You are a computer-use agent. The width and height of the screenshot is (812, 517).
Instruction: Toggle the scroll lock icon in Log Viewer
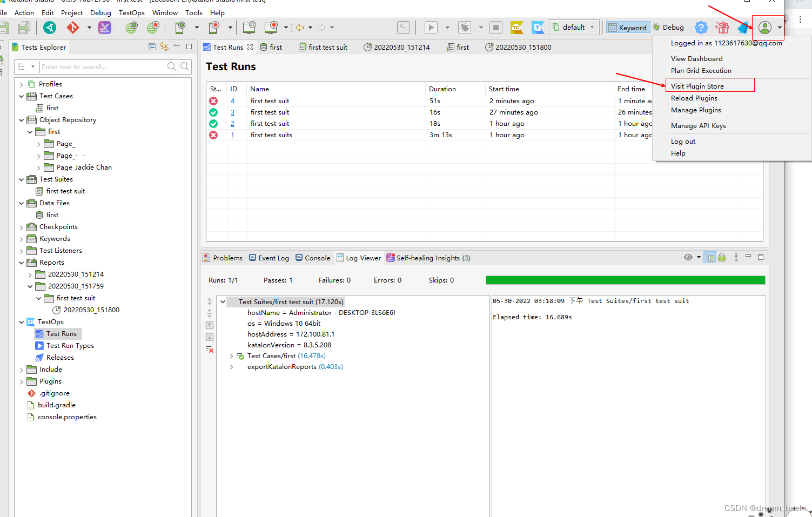(722, 258)
